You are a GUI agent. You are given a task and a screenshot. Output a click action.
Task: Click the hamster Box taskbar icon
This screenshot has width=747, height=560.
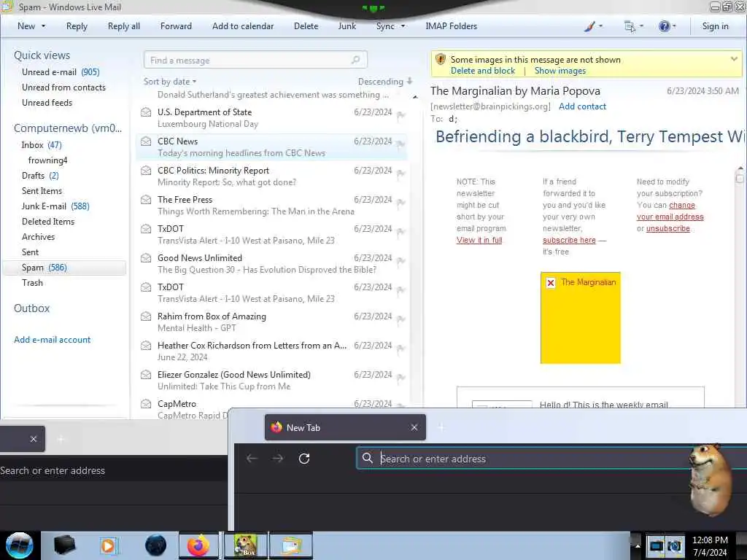246,545
